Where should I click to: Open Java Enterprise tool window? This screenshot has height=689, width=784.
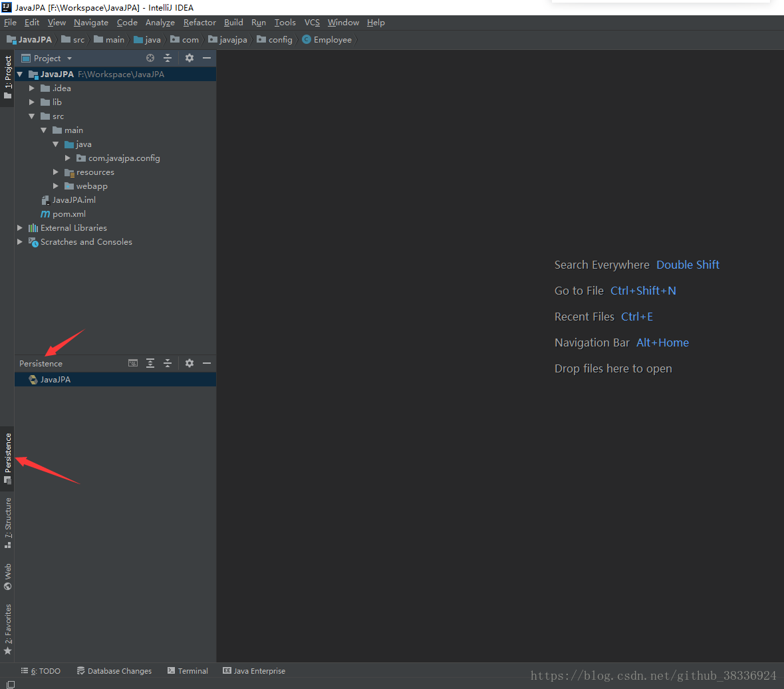[x=254, y=671]
